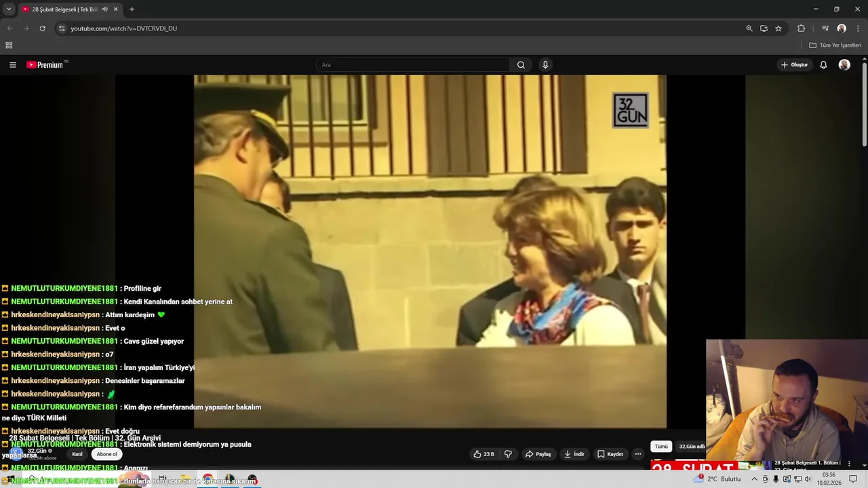This screenshot has height=488, width=868.
Task: View site information icon in address bar
Action: click(62, 28)
